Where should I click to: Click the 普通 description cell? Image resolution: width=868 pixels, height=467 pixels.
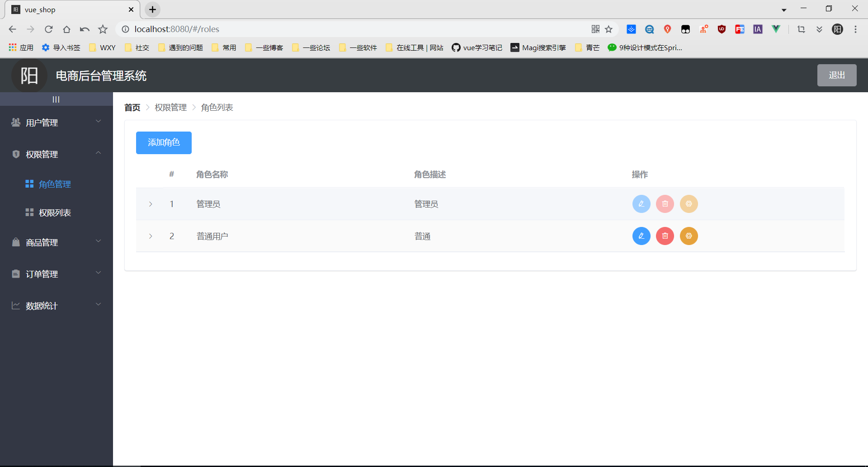pyautogui.click(x=422, y=236)
